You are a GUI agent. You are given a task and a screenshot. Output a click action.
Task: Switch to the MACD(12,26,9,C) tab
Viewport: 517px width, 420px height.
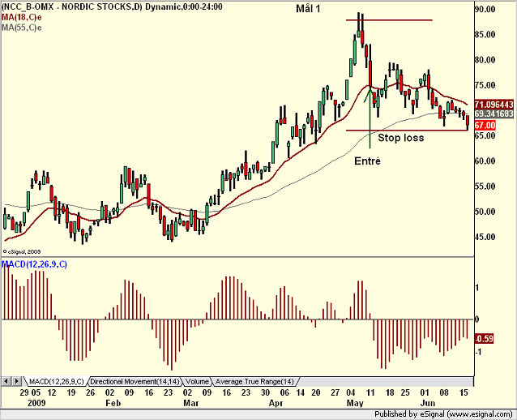(x=56, y=382)
